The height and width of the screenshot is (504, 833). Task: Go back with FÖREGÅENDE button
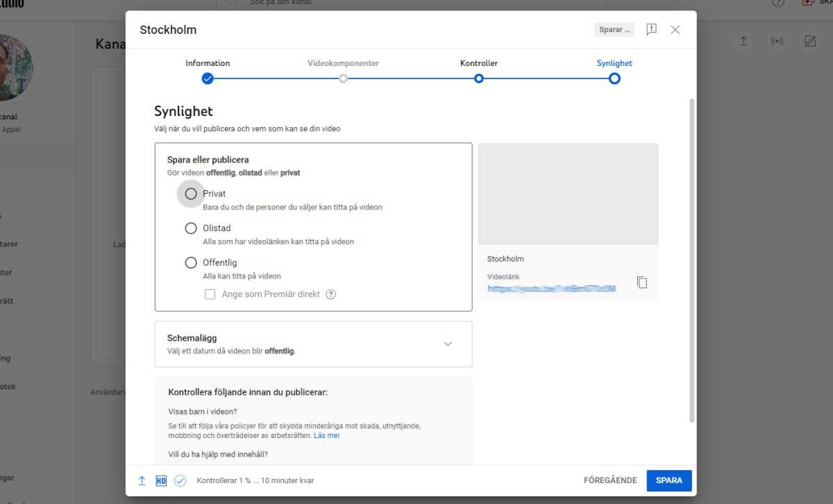click(x=609, y=480)
